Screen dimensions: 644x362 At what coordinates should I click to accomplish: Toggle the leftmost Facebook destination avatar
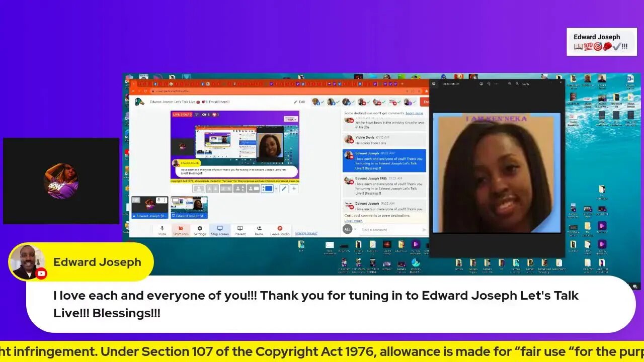click(x=316, y=102)
